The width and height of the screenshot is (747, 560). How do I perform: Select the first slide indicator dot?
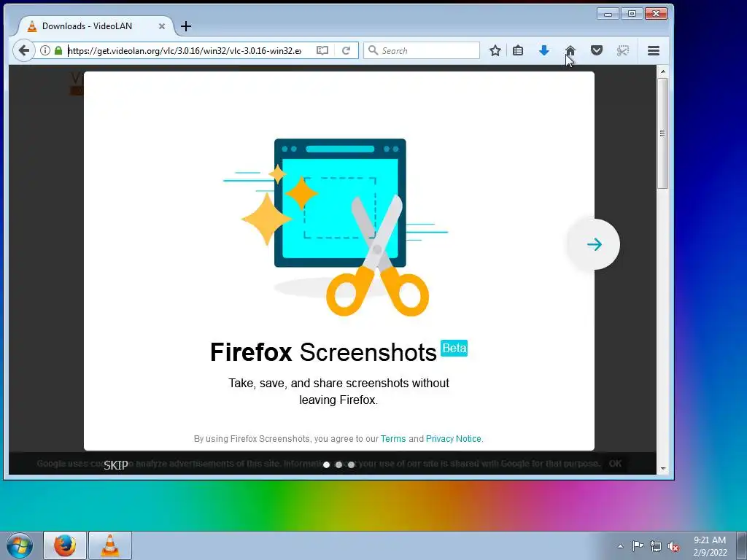(326, 464)
